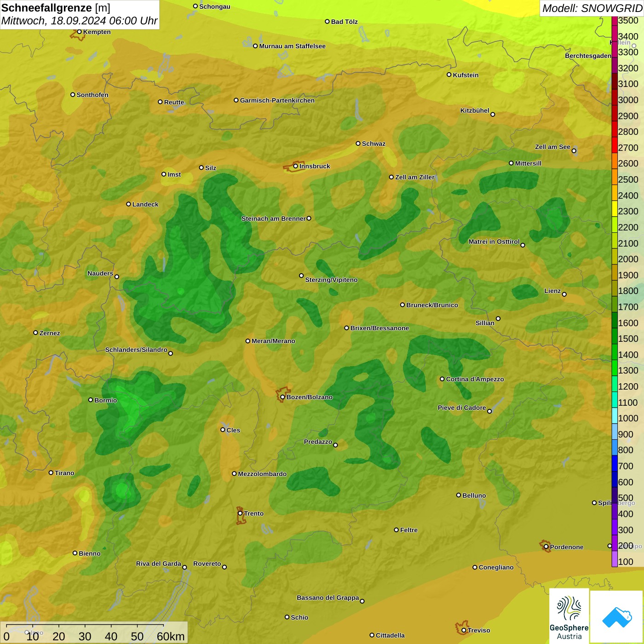
Task: Click the blue 700 legend color block
Action: click(615, 463)
